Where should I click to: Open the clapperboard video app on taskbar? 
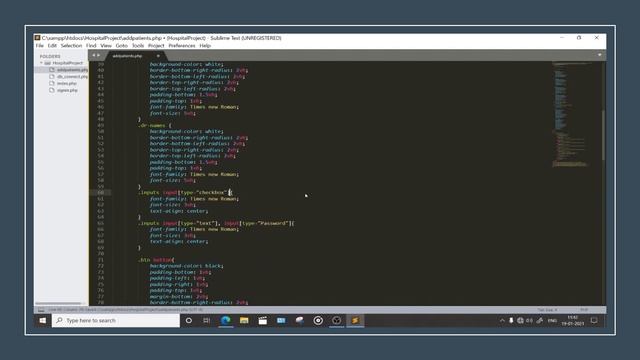pyautogui.click(x=262, y=320)
